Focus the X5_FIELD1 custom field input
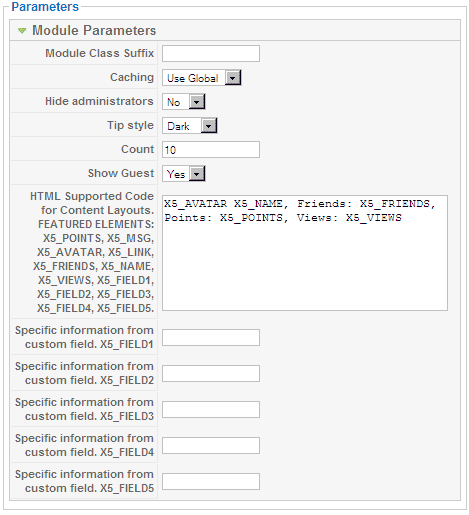 [x=211, y=338]
